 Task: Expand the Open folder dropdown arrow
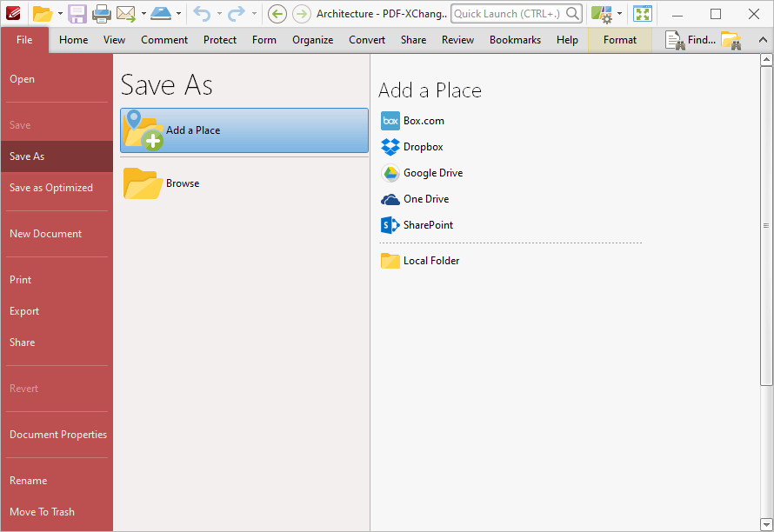[60, 14]
